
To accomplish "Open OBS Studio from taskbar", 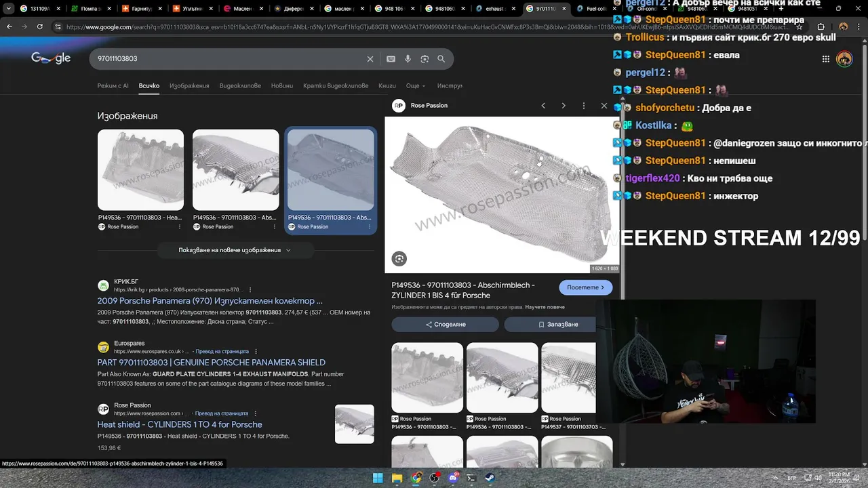I will [434, 478].
